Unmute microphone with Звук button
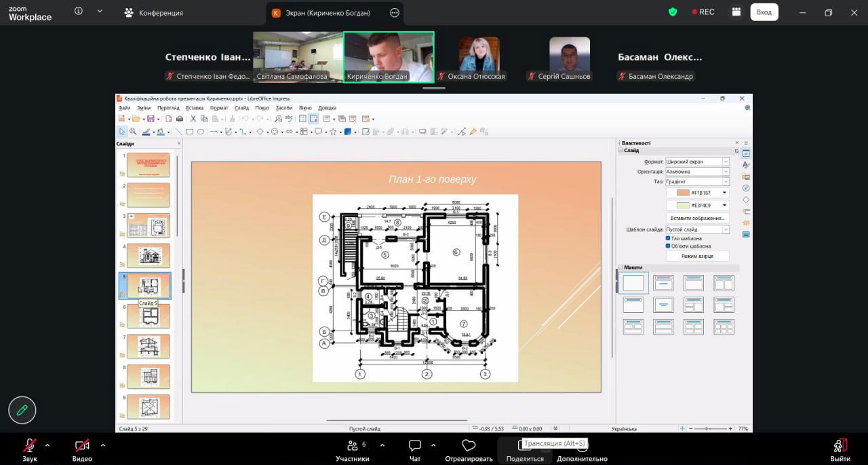Viewport: 868px width, 465px height. [30, 450]
